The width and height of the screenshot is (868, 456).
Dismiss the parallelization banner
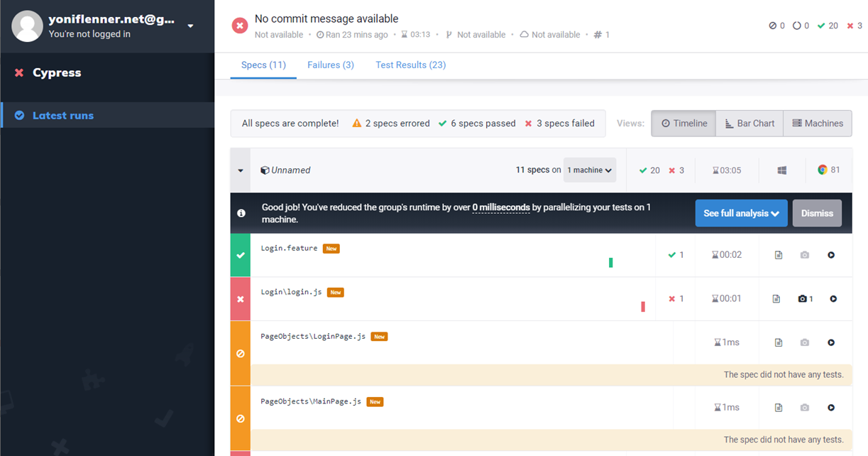pyautogui.click(x=817, y=213)
